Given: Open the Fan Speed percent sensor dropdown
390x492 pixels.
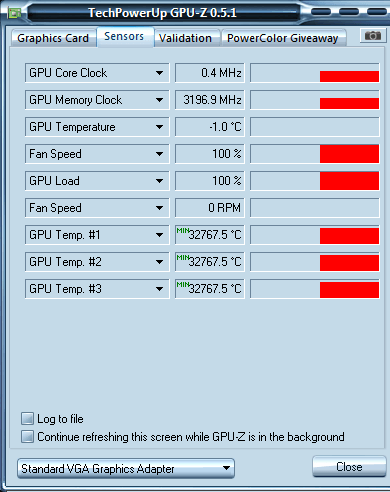Looking at the screenshot, I should [x=97, y=154].
